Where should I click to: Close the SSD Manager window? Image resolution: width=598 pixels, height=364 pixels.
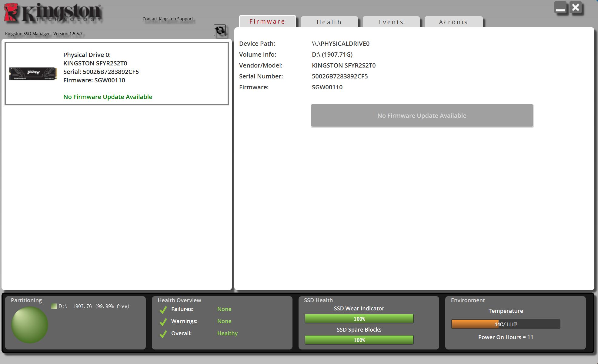click(x=576, y=8)
